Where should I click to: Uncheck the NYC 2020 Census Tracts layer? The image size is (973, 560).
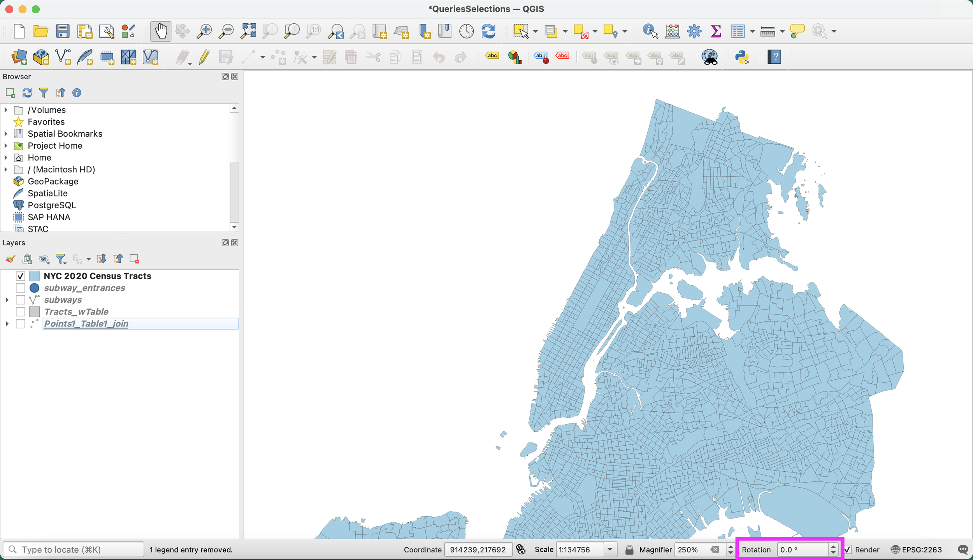point(20,276)
